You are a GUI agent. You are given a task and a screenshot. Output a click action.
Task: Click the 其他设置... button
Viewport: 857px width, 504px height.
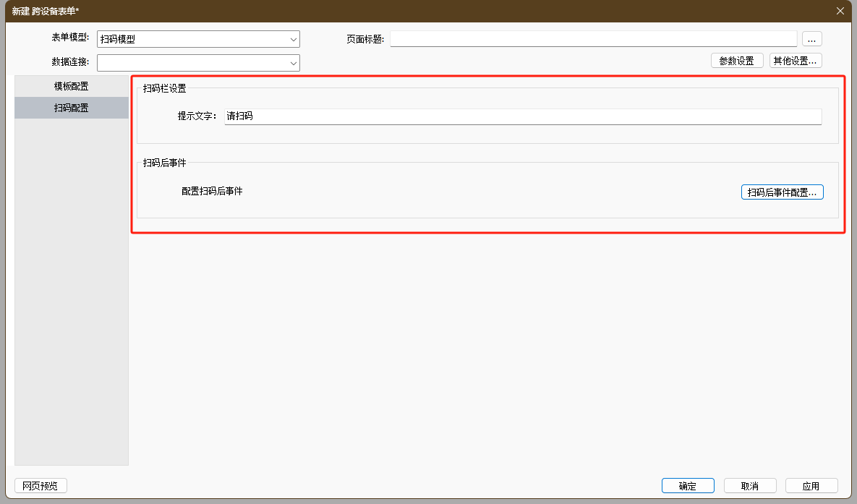[x=795, y=61]
